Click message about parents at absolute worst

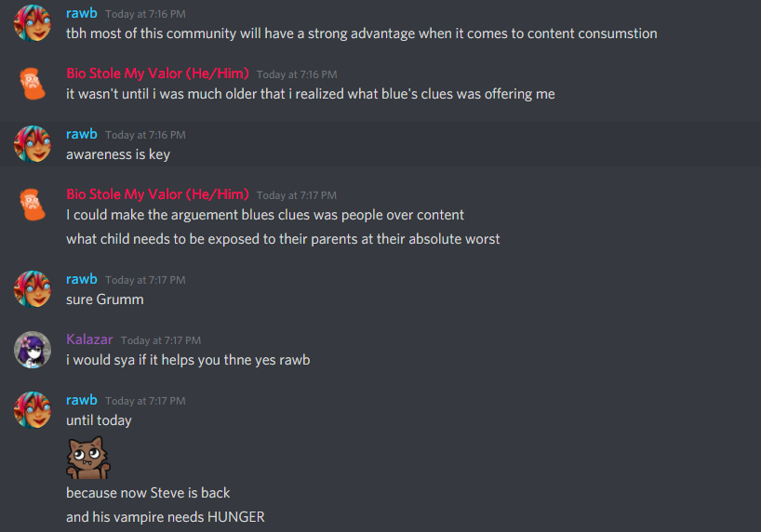[283, 239]
